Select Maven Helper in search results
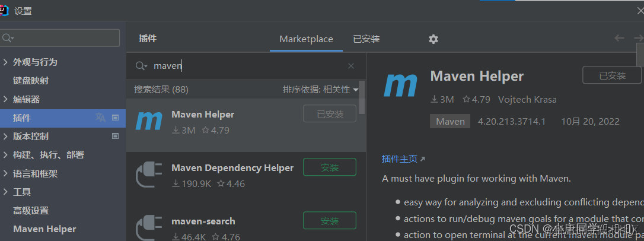This screenshot has width=644, height=241. pos(203,115)
